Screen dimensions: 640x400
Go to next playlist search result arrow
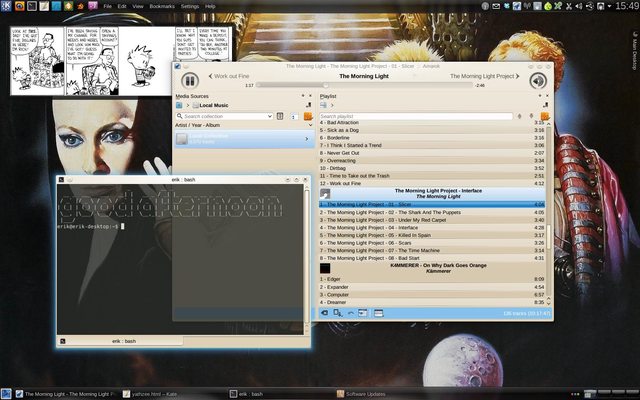pos(531,116)
